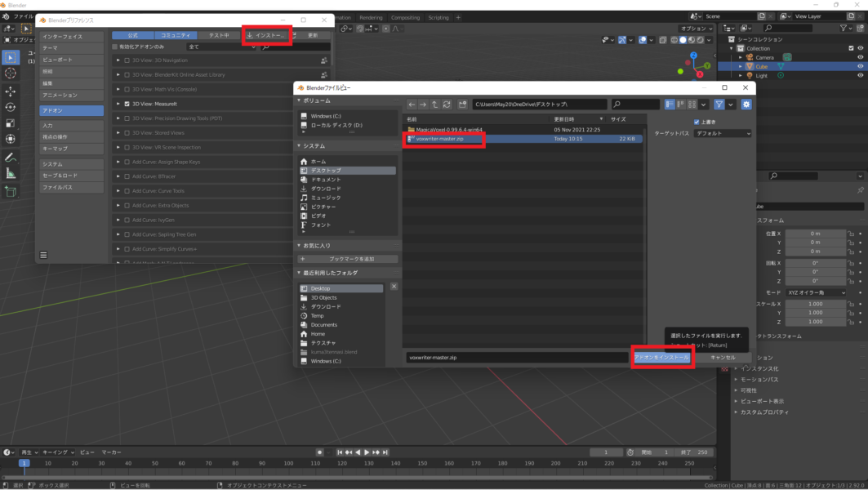Image resolution: width=868 pixels, height=490 pixels.
Task: Open Preferences hamburger menu icon
Action: [x=44, y=256]
